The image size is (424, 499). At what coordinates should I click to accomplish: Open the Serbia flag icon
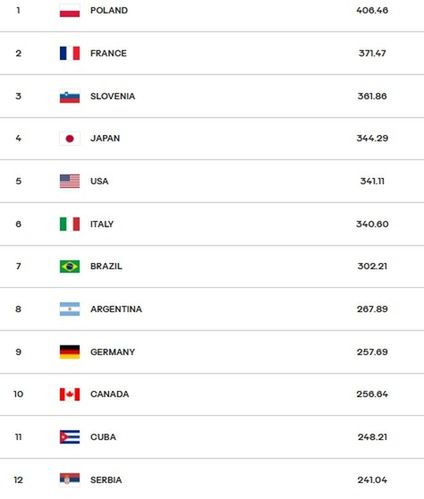(70, 480)
